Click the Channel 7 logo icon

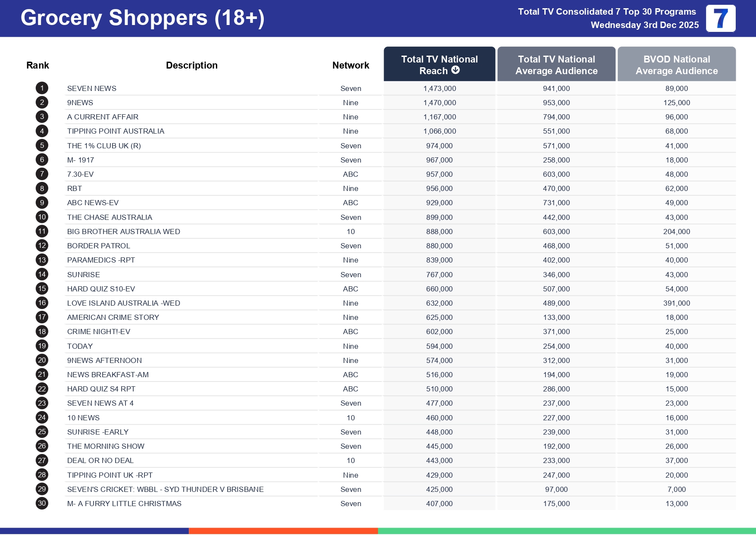720,19
